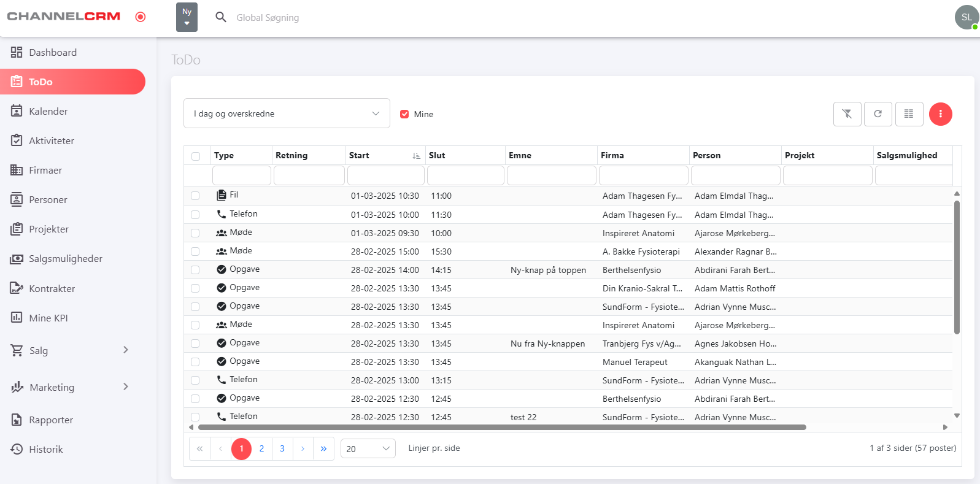Open the Ny dropdown button
The width and height of the screenshot is (980, 484).
187,17
